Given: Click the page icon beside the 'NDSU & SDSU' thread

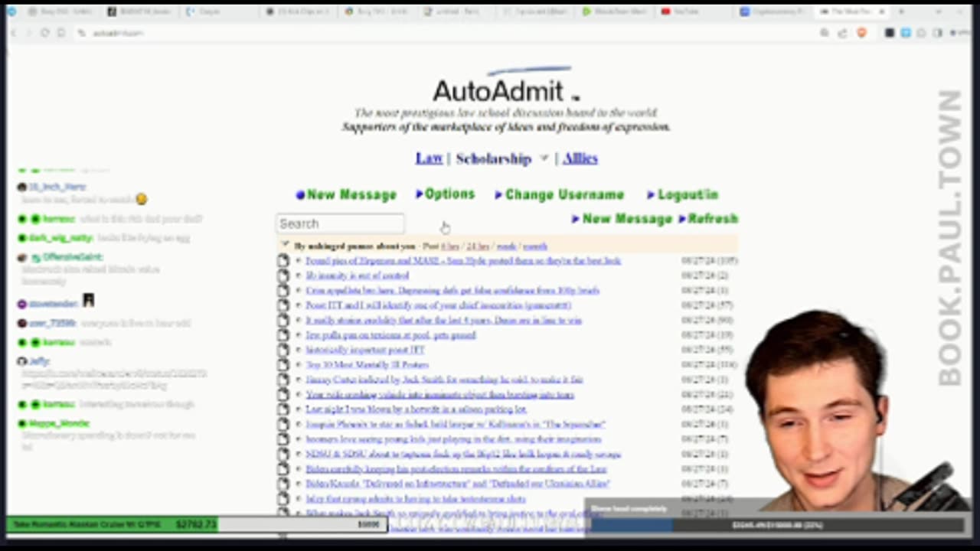Looking at the screenshot, I should (283, 454).
